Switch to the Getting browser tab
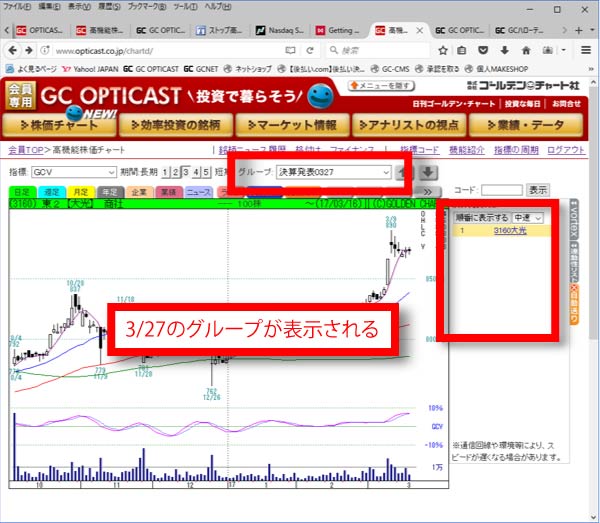This screenshot has width=600, height=523. tap(339, 30)
